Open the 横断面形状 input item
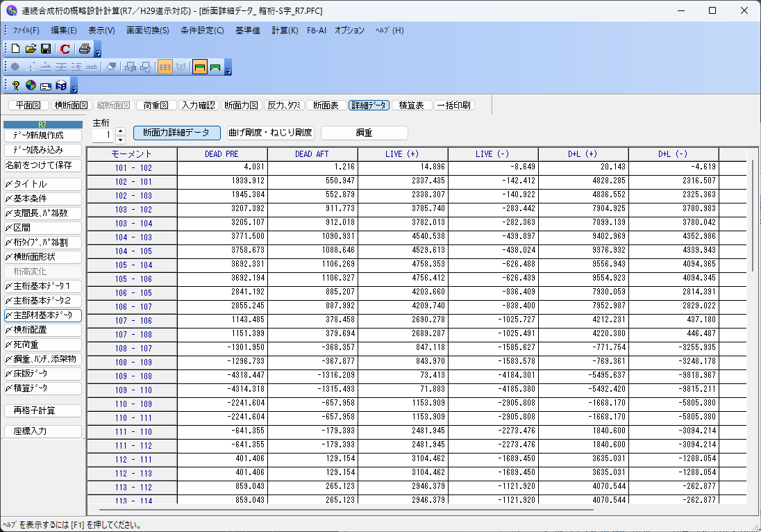761x532 pixels. tap(43, 257)
